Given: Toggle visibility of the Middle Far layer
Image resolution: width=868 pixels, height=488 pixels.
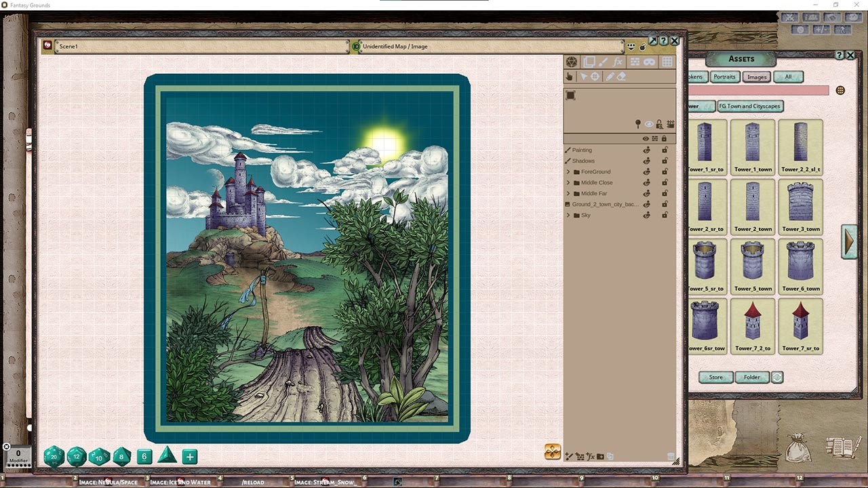Looking at the screenshot, I should click(x=647, y=193).
